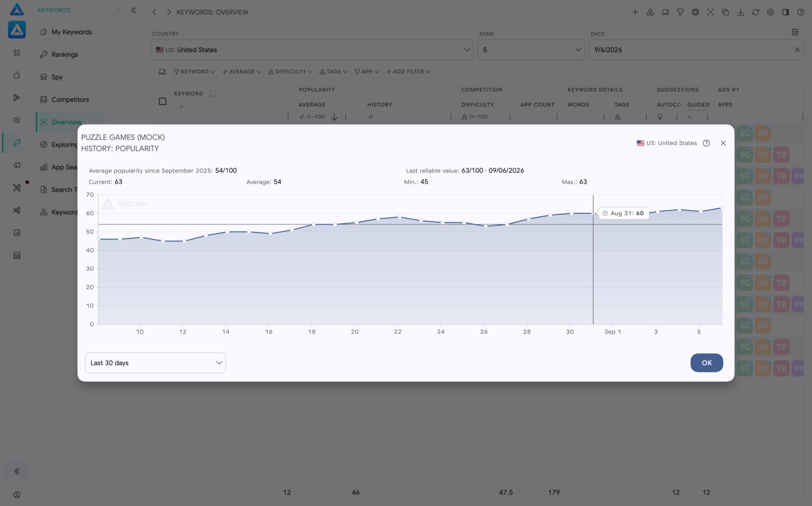Toggle the side panel layout icon
The height and width of the screenshot is (506, 812).
(x=785, y=12)
